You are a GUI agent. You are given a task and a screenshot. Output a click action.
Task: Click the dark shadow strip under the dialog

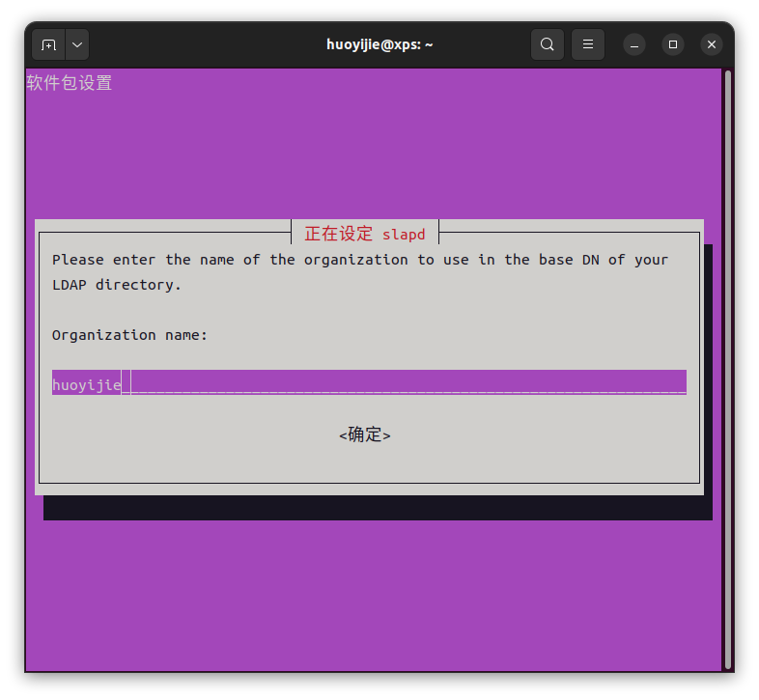pyautogui.click(x=377, y=508)
